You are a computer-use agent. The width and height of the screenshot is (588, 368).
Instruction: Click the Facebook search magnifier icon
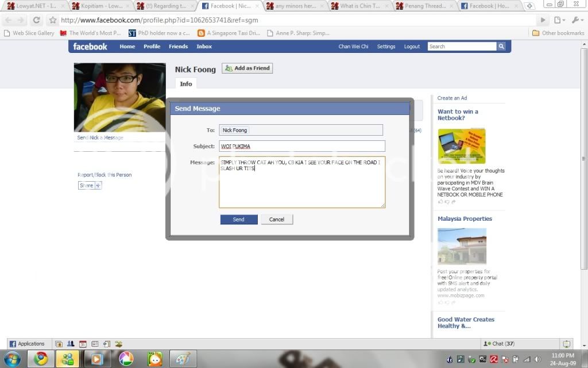501,47
